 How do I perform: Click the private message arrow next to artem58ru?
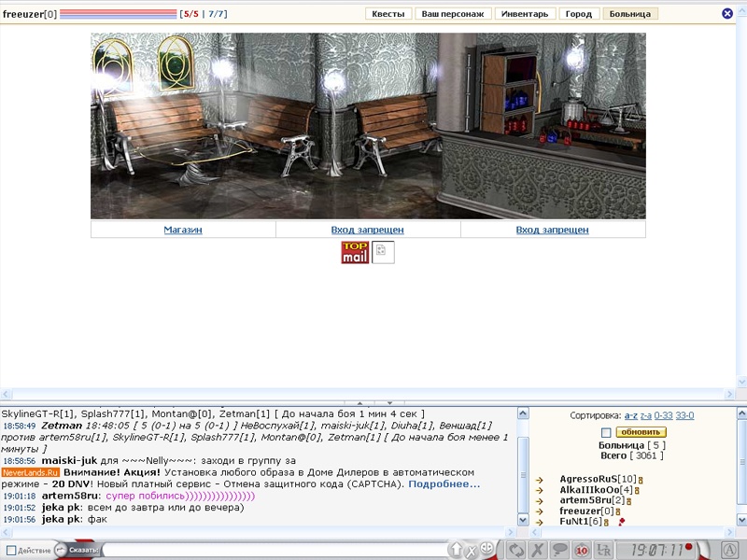[x=540, y=500]
